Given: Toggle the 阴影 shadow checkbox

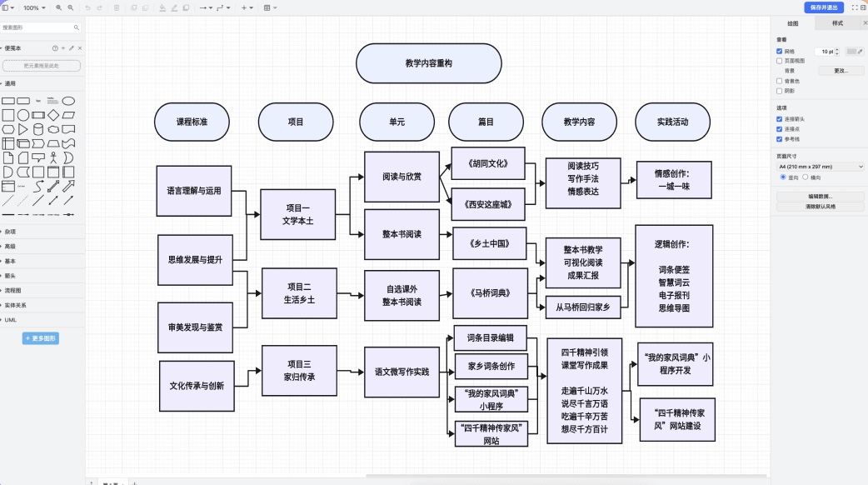Looking at the screenshot, I should tap(780, 91).
